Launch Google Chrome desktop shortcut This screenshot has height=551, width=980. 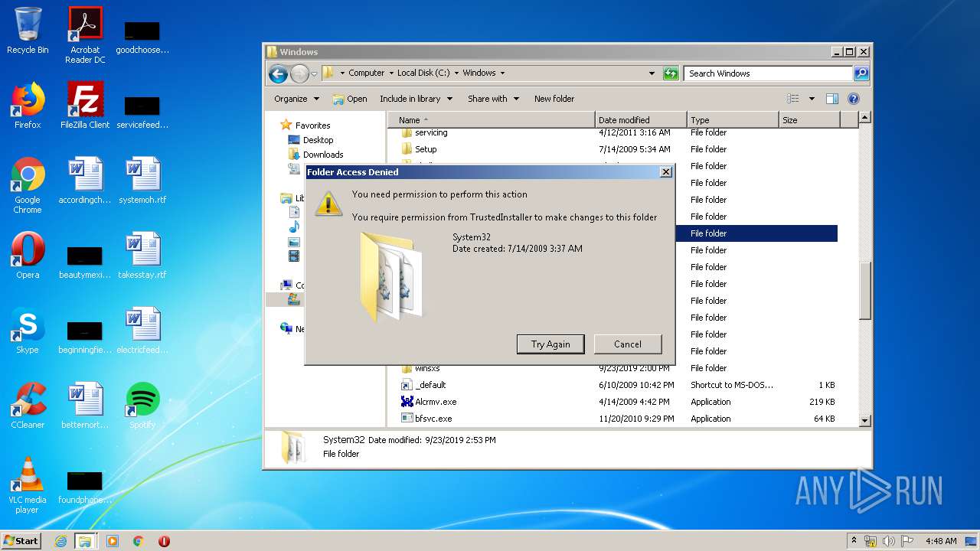pyautogui.click(x=28, y=185)
